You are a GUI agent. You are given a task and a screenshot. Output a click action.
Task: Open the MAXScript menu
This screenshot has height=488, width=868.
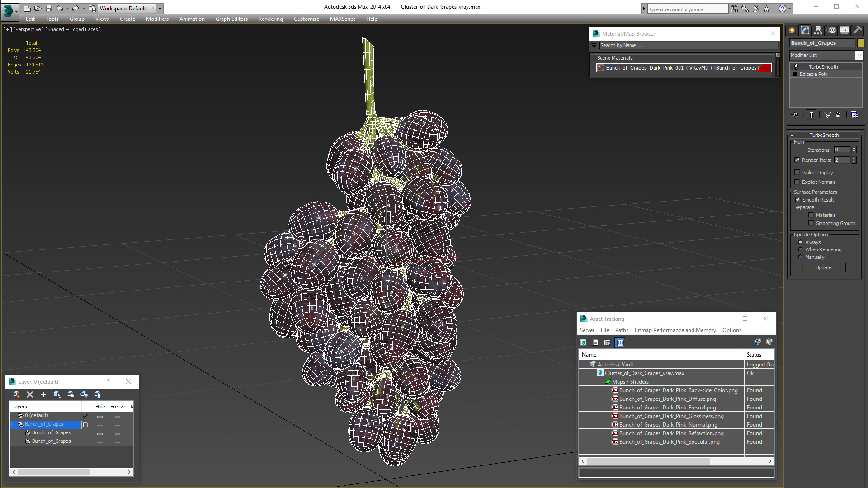[342, 19]
